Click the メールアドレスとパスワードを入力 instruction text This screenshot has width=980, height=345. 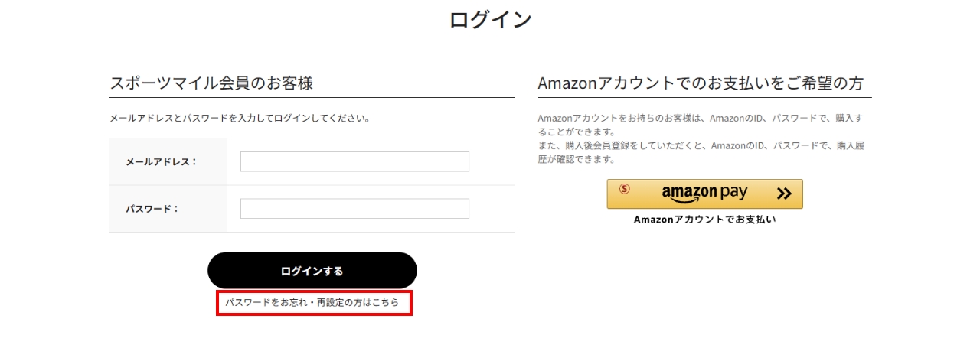(240, 119)
